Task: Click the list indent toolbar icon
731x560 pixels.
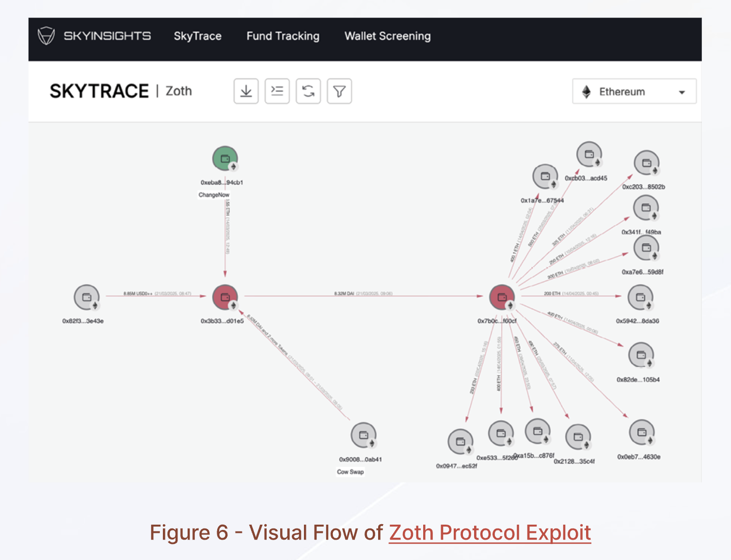Action: point(277,91)
